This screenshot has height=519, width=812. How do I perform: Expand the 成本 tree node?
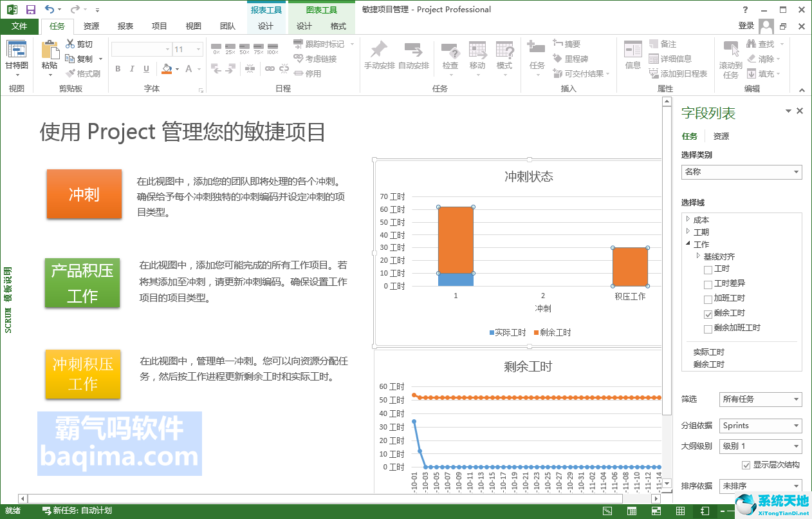point(688,220)
